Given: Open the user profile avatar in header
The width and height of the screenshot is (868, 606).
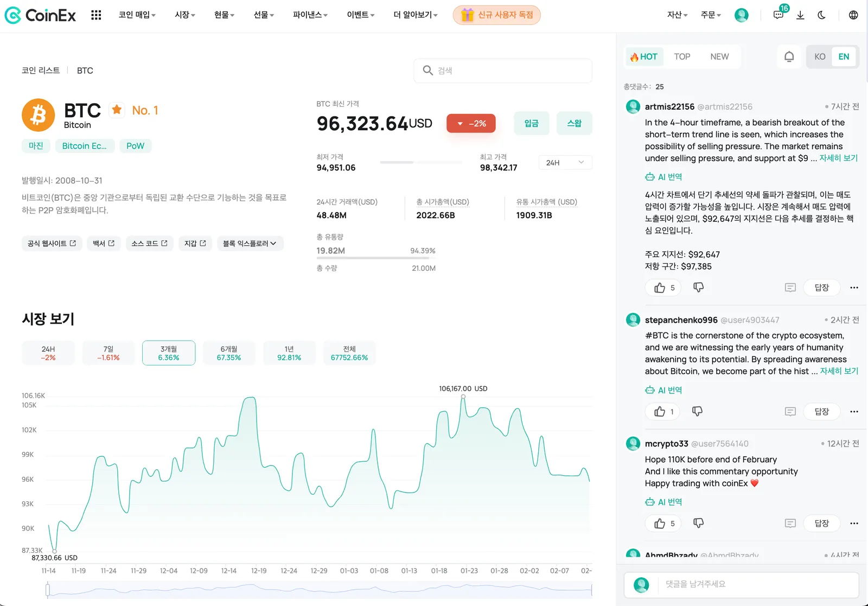Looking at the screenshot, I should 741,15.
